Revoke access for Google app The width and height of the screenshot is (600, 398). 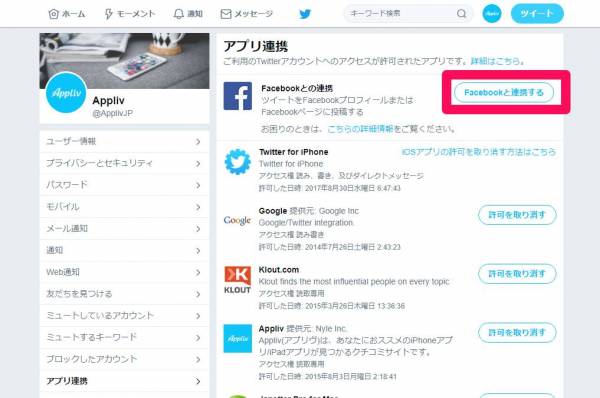pyautogui.click(x=517, y=215)
